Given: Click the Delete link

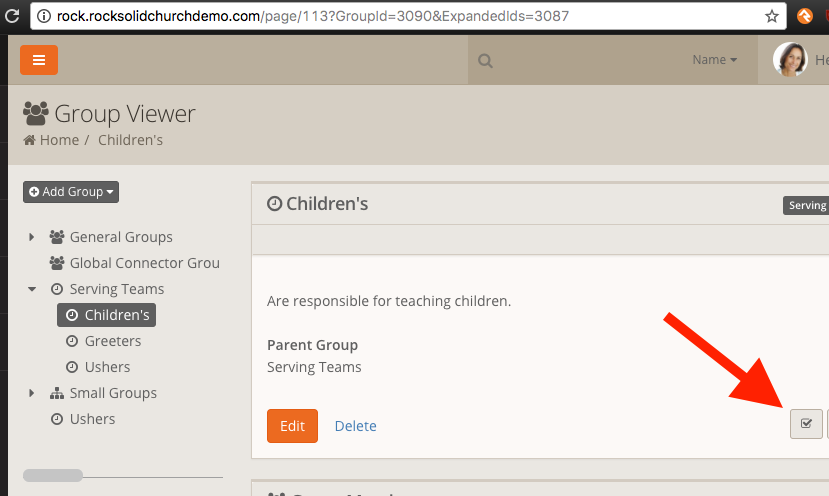Looking at the screenshot, I should [355, 426].
